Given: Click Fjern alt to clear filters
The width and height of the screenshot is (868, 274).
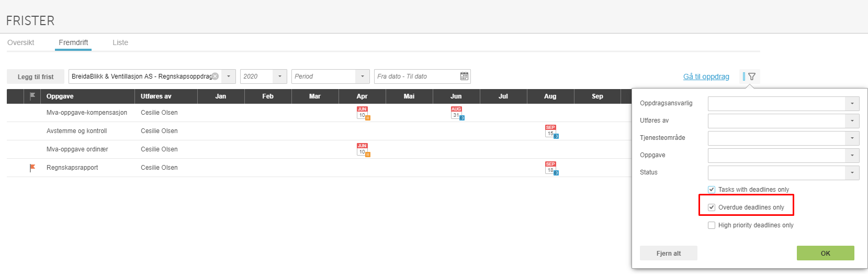Looking at the screenshot, I should (669, 253).
